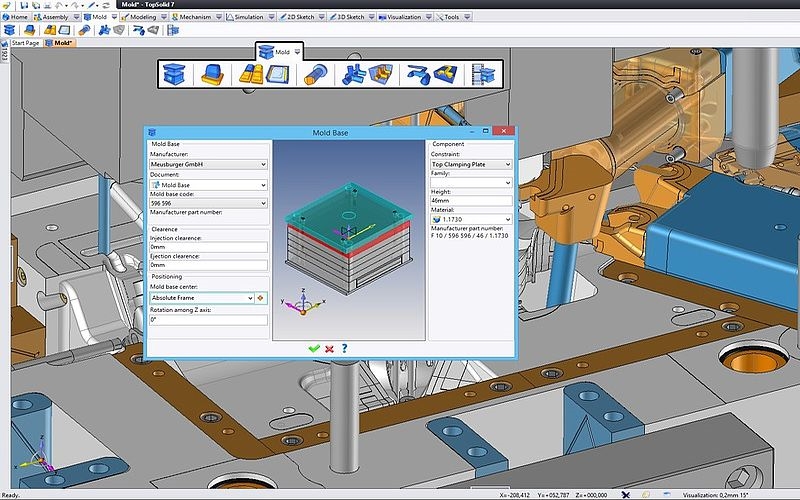This screenshot has height=500, width=800.
Task: Open the Material dropdown showing 1.1730
Action: point(471,219)
